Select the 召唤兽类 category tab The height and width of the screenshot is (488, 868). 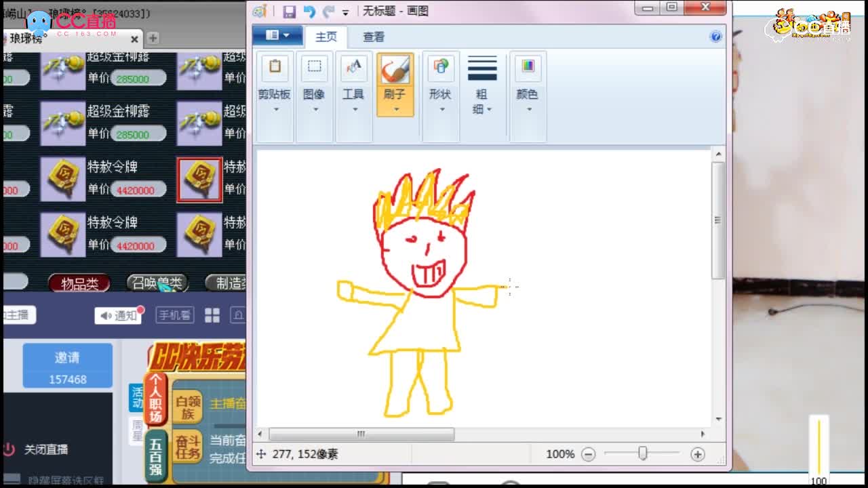157,284
